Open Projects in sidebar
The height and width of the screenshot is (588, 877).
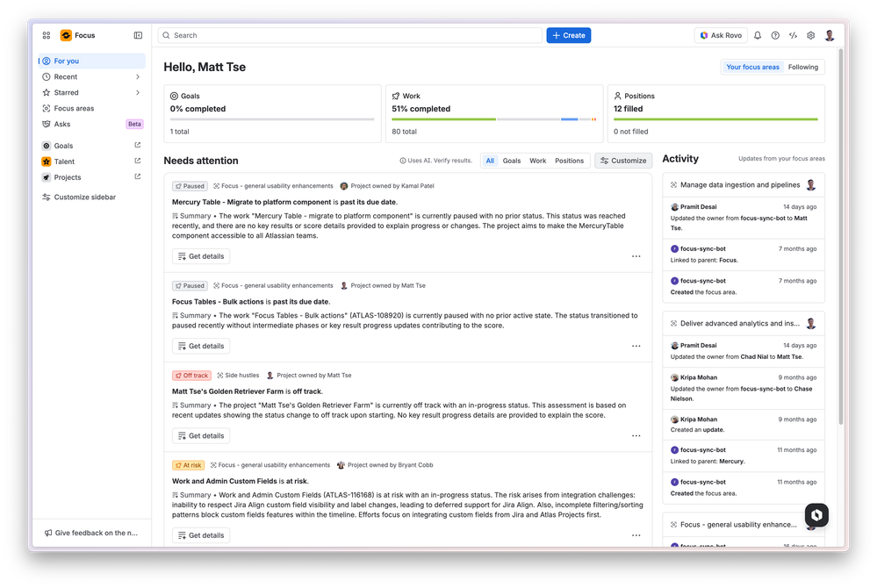[91, 177]
